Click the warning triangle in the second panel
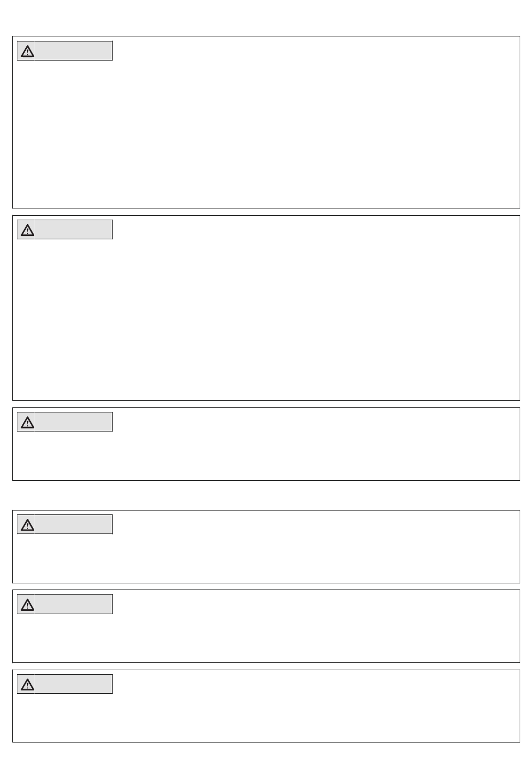This screenshot has width=532, height=775. click(x=27, y=230)
